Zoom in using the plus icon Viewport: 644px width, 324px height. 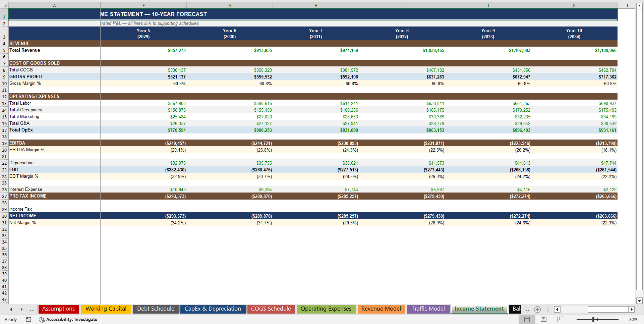pos(622,319)
